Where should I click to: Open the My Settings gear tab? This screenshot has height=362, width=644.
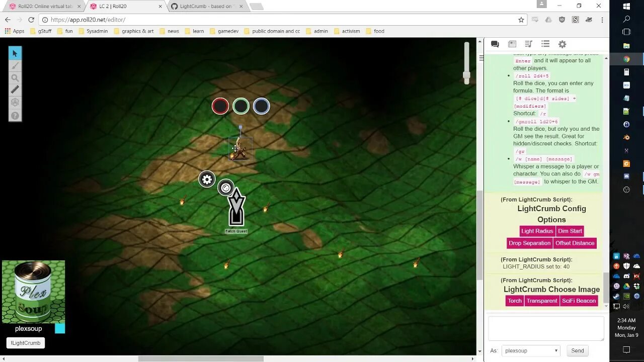point(562,44)
